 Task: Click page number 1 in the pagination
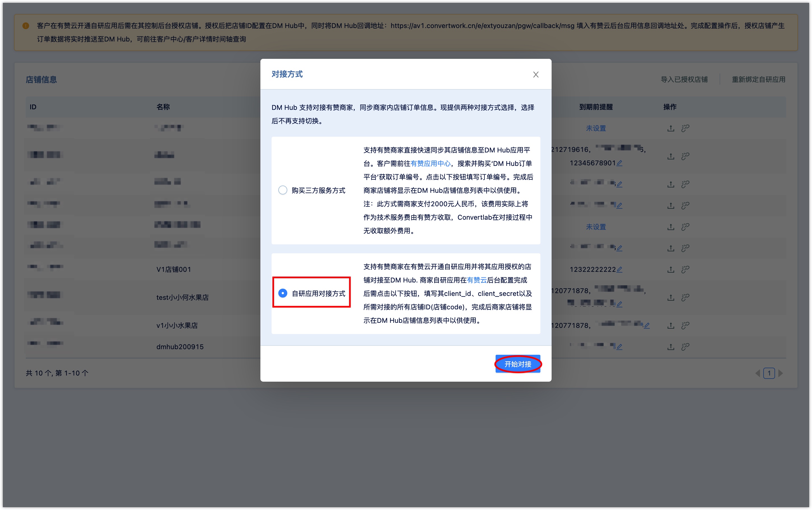click(769, 373)
